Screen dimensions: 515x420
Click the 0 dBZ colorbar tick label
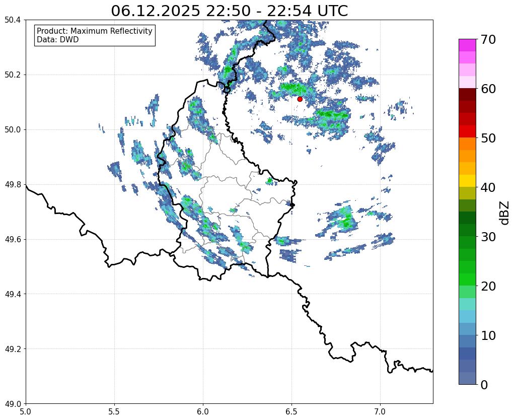point(484,385)
